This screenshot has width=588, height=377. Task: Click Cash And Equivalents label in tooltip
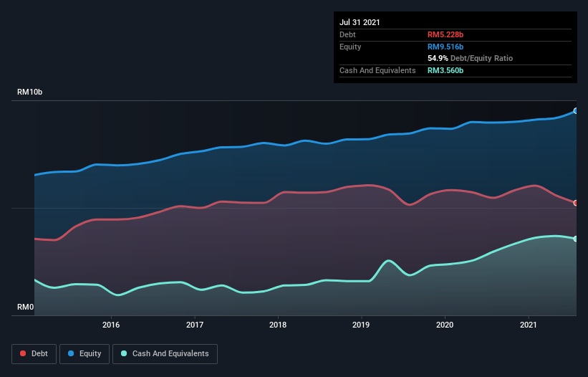tap(377, 70)
